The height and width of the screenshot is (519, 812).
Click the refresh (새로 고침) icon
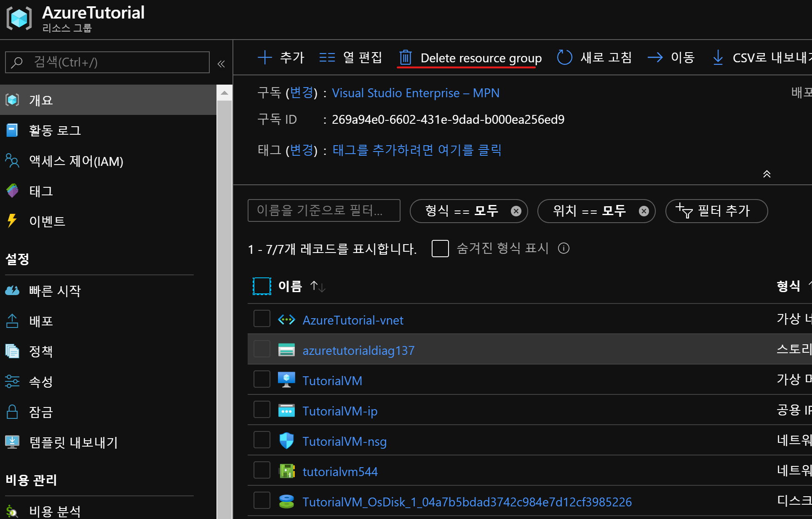coord(564,57)
